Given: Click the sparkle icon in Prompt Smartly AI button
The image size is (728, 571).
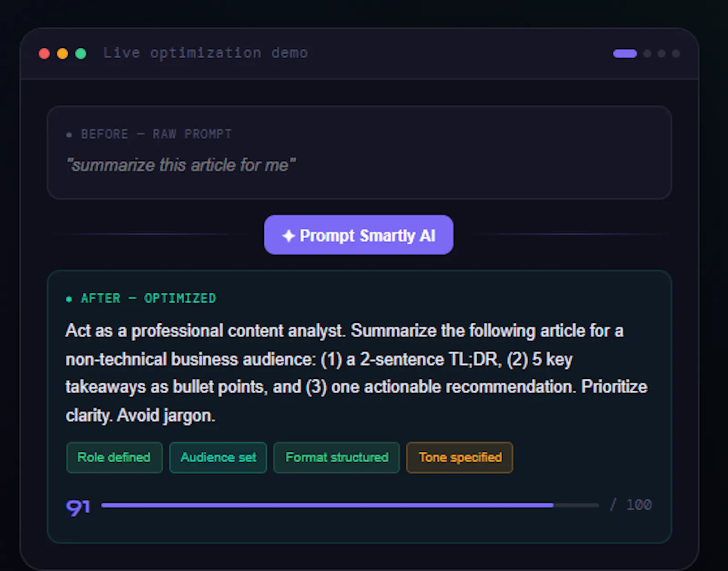Looking at the screenshot, I should point(288,235).
